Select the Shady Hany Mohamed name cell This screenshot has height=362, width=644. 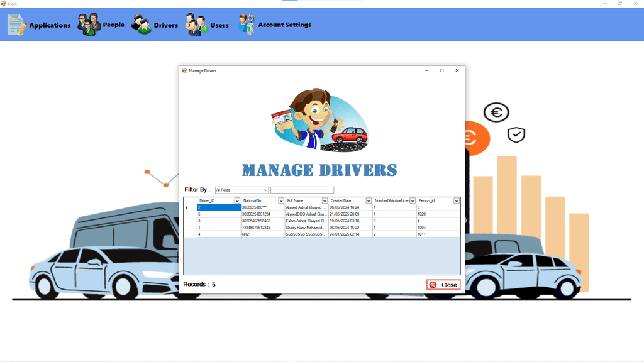tap(306, 228)
